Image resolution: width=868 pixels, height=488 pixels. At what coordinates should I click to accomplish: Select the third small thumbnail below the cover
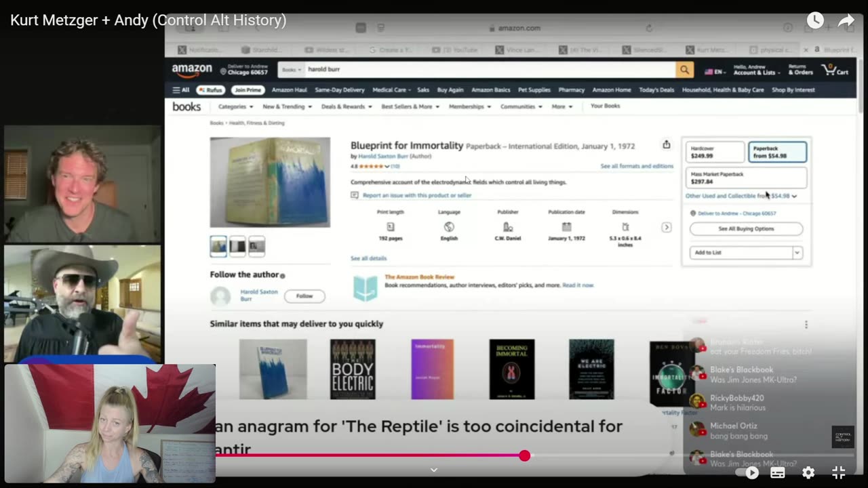[x=256, y=246]
